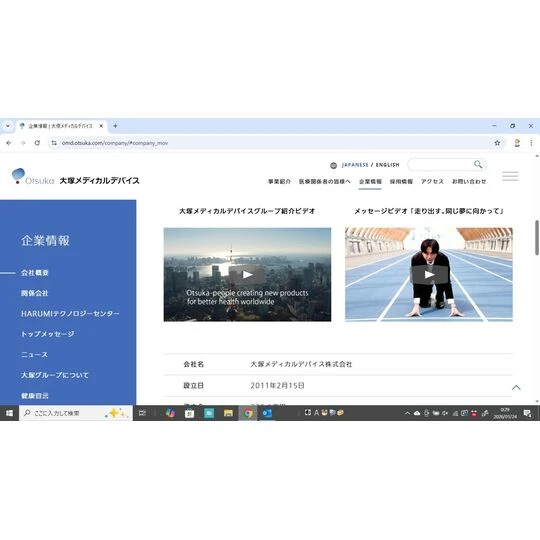Open File Explorer from the taskbar
Screen dimensions: 540x540
(228, 413)
